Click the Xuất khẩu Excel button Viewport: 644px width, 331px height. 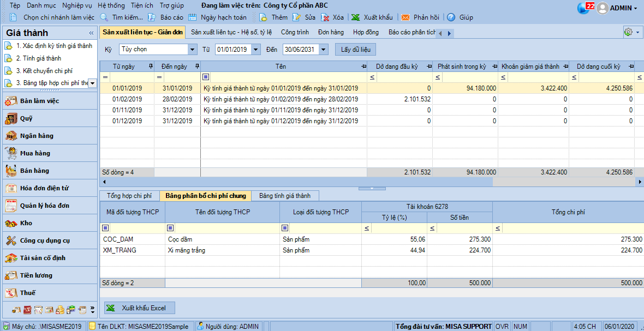coord(140,308)
